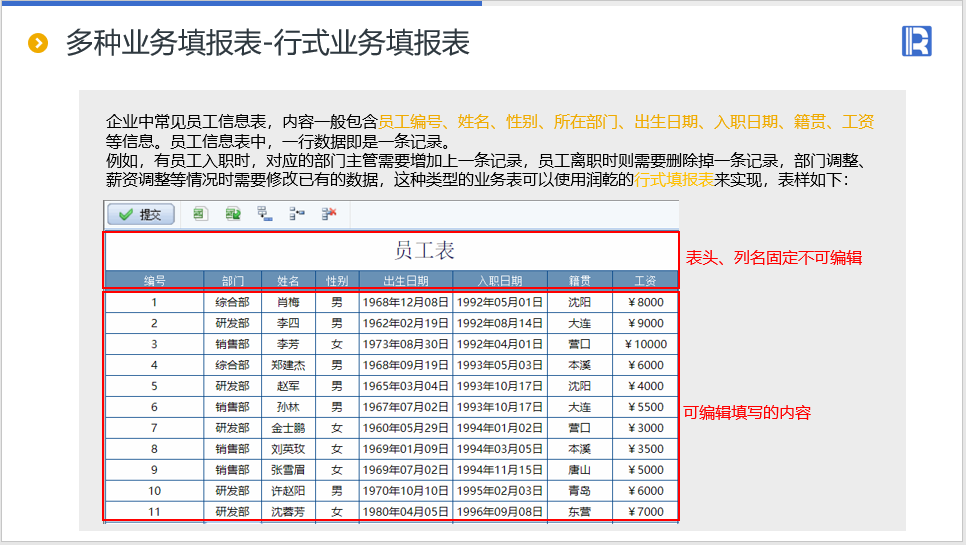The width and height of the screenshot is (966, 545).
Task: Click the blue R logo at top right
Action: click(916, 41)
